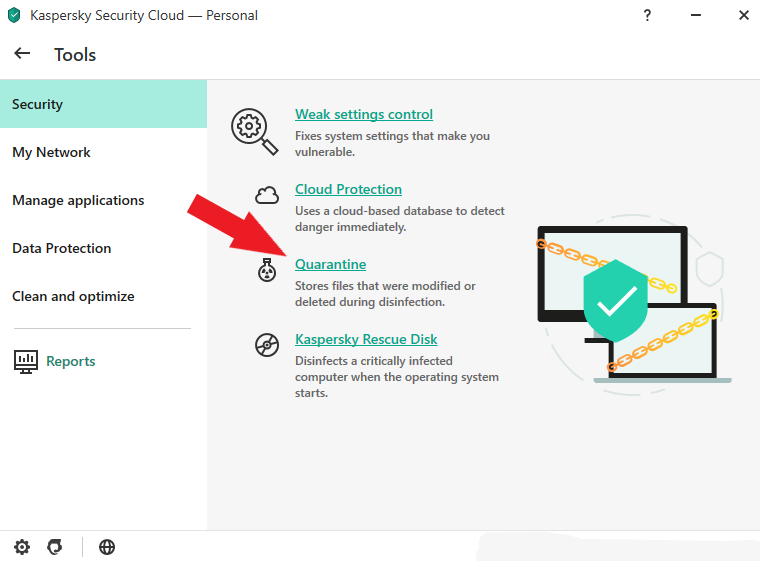
Task: Open the Kaspersky Rescue Disk link
Action: point(366,339)
